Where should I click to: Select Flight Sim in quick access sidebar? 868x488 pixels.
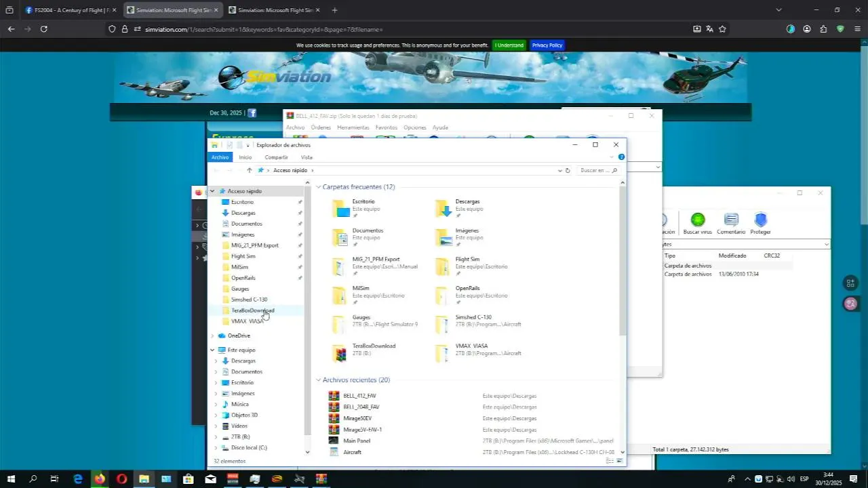coord(243,256)
